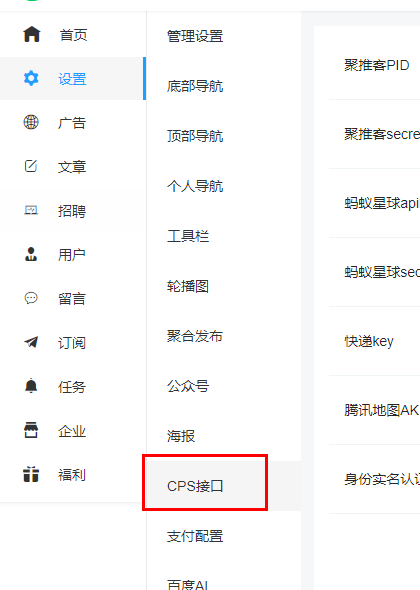Select the blue gear 设置 icon
This screenshot has height=590, width=420.
[x=31, y=78]
